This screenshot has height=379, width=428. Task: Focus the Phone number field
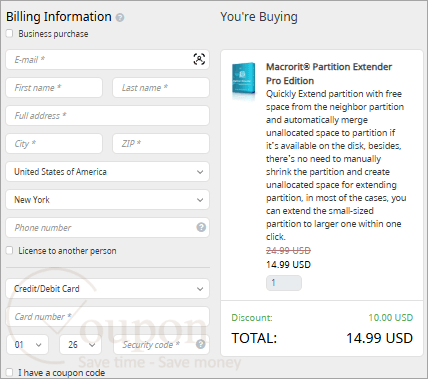107,228
